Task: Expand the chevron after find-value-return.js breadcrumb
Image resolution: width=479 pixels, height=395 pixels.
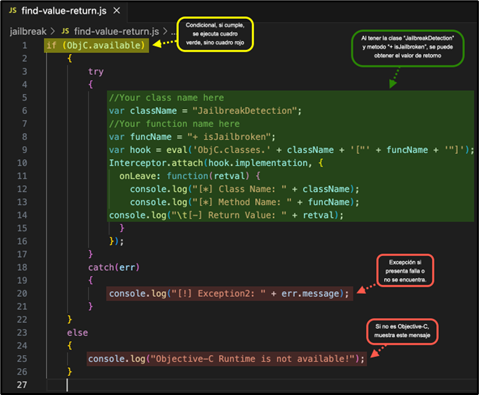Action: (x=165, y=31)
